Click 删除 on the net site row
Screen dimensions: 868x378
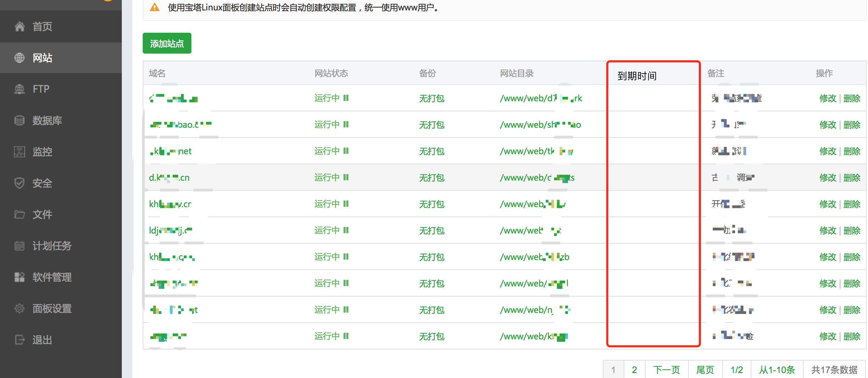click(852, 151)
